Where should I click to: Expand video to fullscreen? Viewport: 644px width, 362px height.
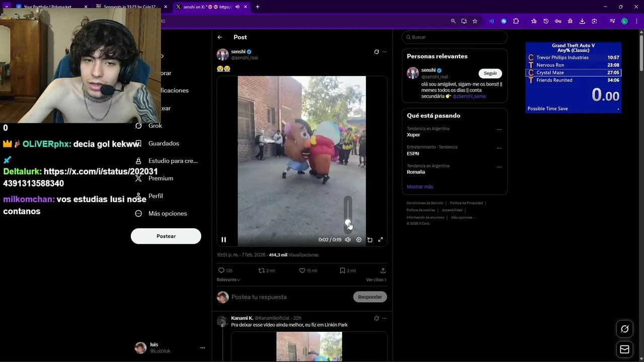(380, 240)
